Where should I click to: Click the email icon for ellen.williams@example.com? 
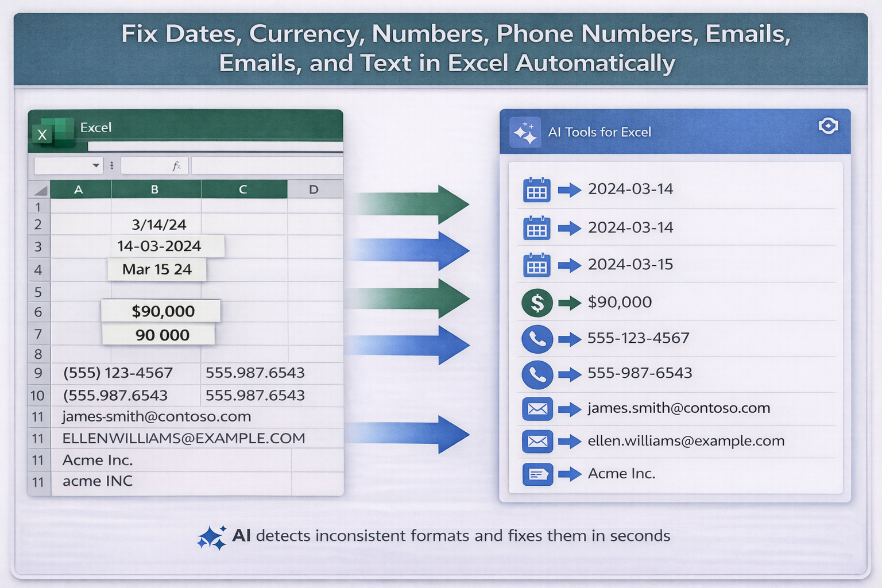pyautogui.click(x=536, y=441)
